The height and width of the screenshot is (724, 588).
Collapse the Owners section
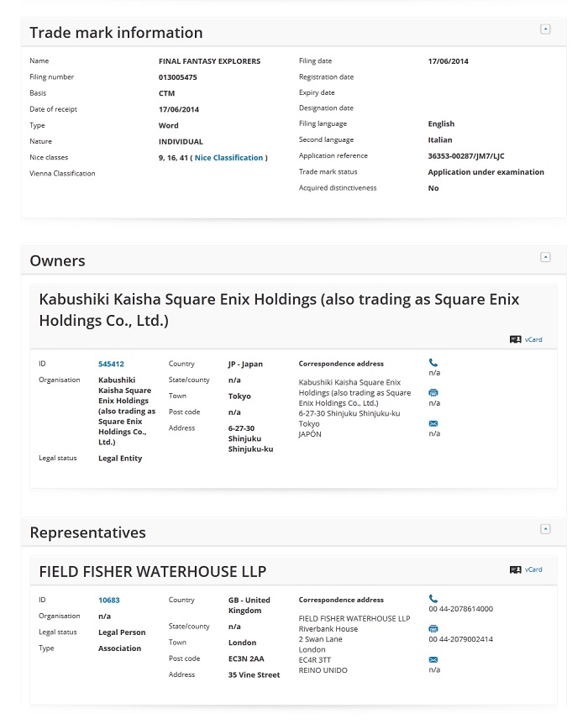point(545,257)
